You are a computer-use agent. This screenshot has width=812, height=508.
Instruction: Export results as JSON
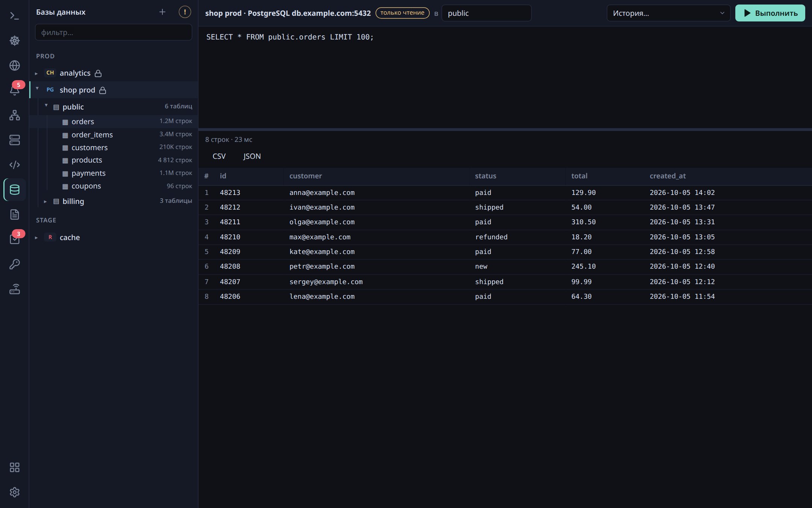click(252, 156)
